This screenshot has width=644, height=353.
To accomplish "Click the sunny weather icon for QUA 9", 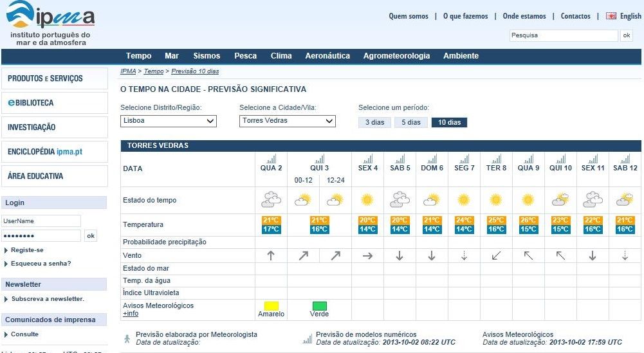I will (x=528, y=200).
